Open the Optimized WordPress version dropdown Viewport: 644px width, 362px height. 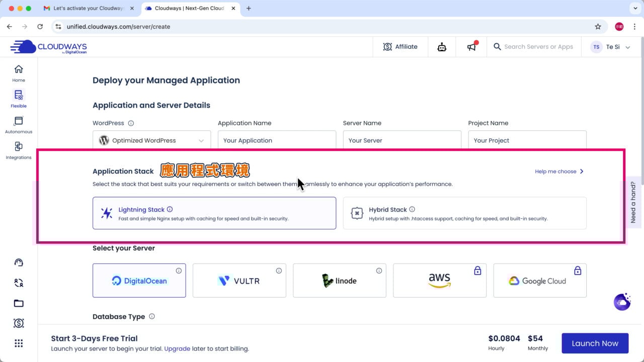pos(151,140)
